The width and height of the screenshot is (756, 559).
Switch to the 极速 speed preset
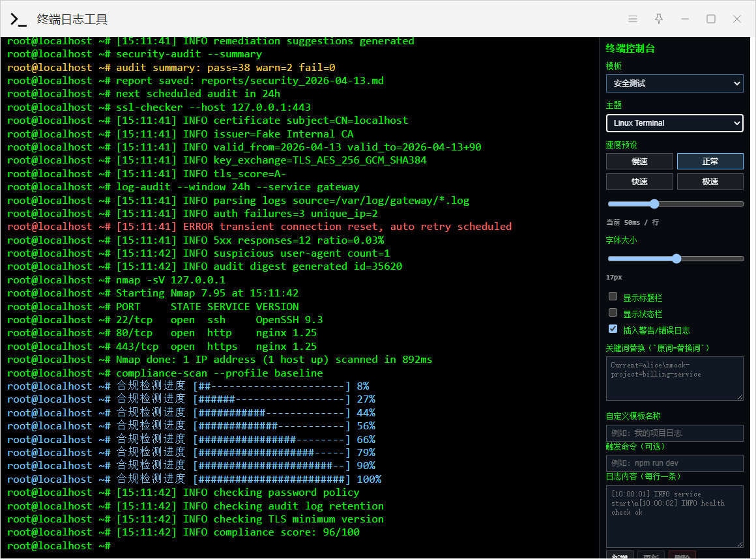point(710,182)
